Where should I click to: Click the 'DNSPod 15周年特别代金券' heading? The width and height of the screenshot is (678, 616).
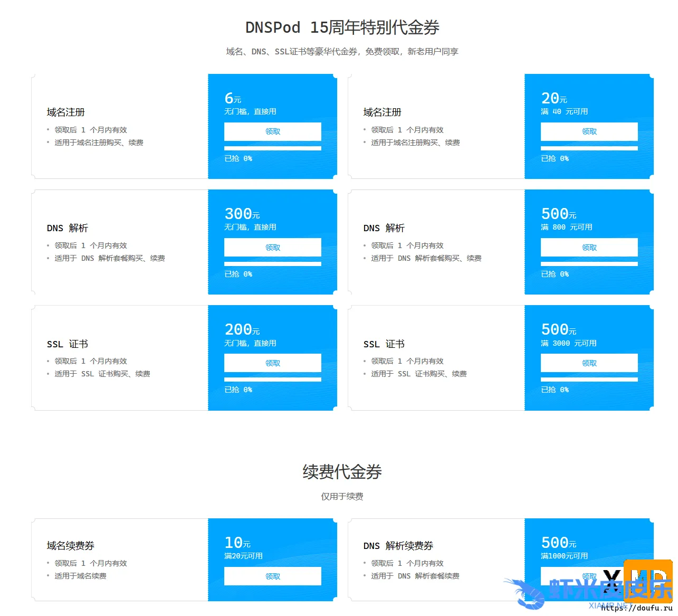[342, 27]
